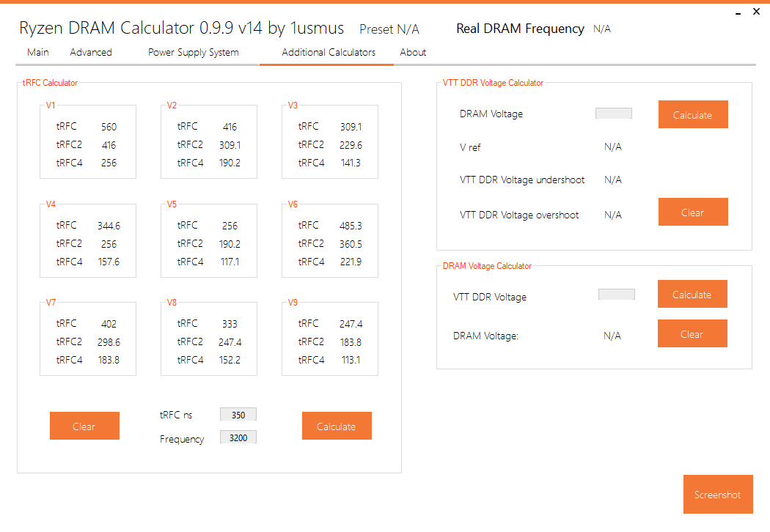This screenshot has width=770, height=532.
Task: Click the VTT DDR Voltage undershoot label
Action: click(522, 180)
